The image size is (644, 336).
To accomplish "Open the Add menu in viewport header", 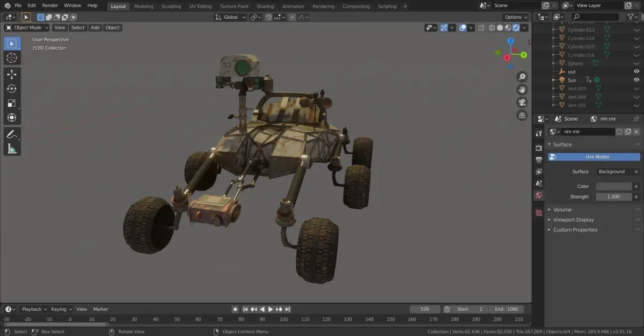I will [x=95, y=27].
